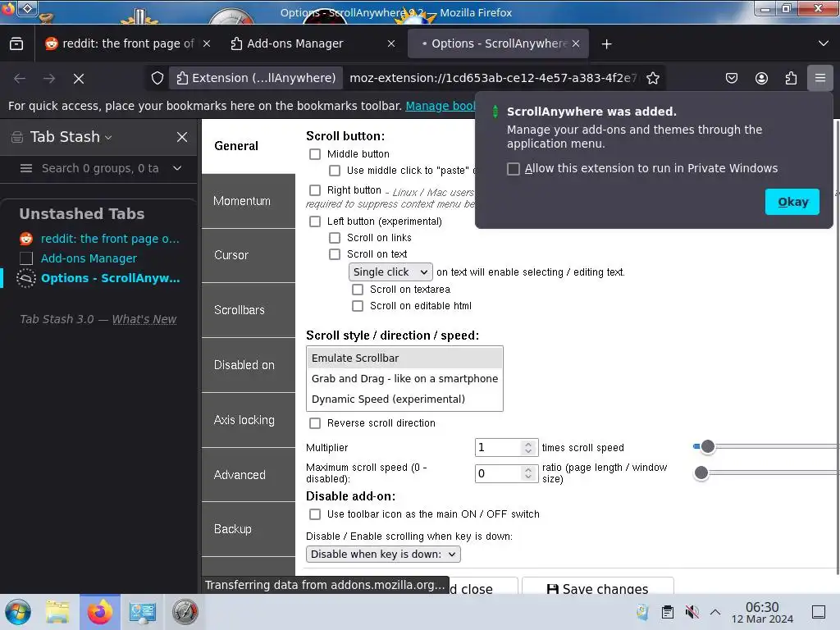Click the muted volume tray icon

pos(692,612)
